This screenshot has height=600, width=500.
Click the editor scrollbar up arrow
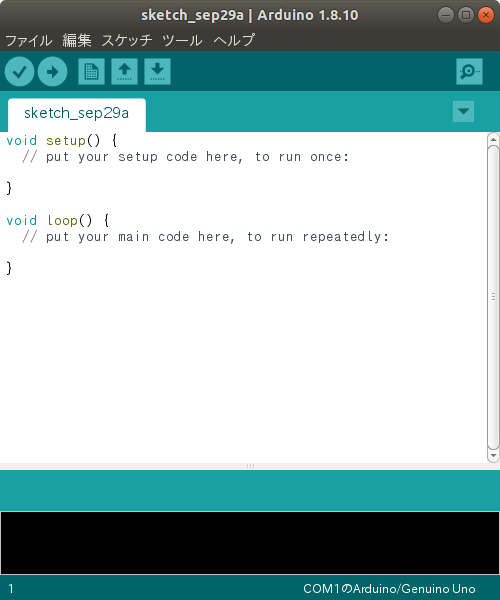(x=493, y=139)
